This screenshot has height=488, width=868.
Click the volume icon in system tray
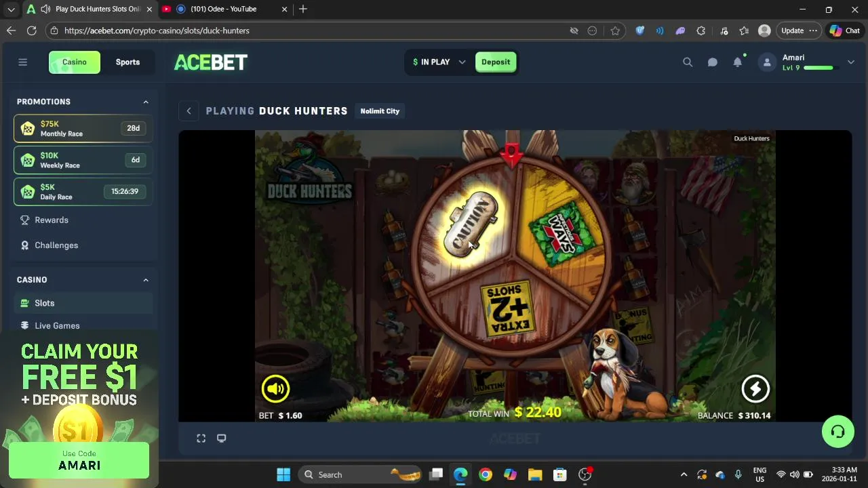[x=795, y=474]
